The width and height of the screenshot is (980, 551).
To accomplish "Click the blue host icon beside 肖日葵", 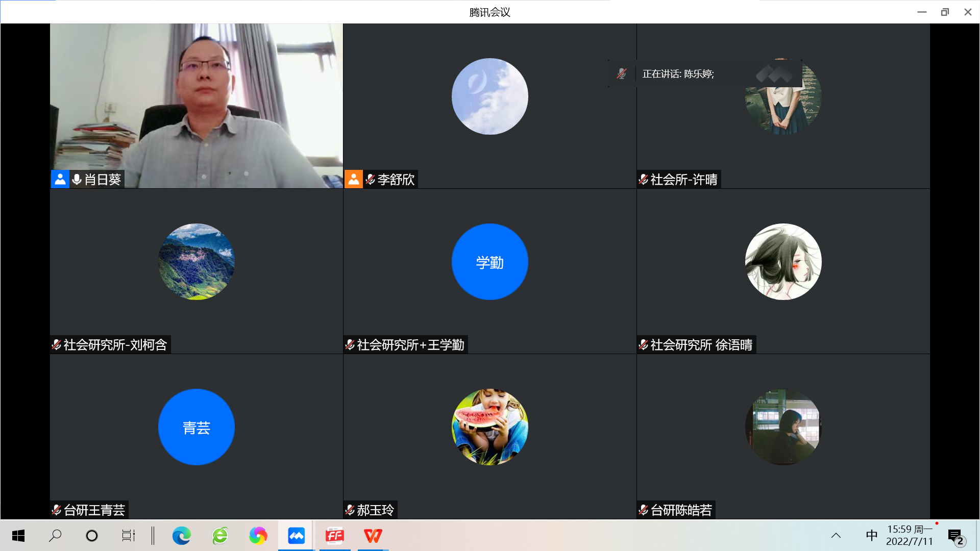I will [x=60, y=179].
